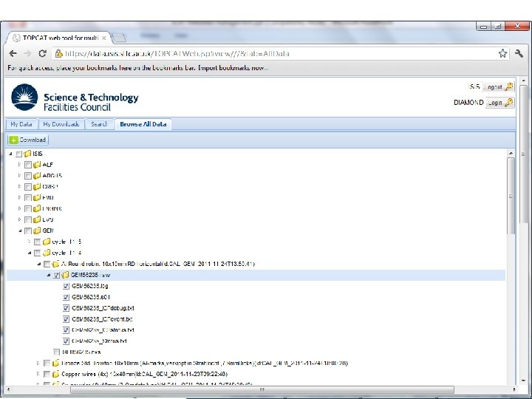Expand the EMU instrument node
The width and height of the screenshot is (532, 399).
click(x=20, y=197)
